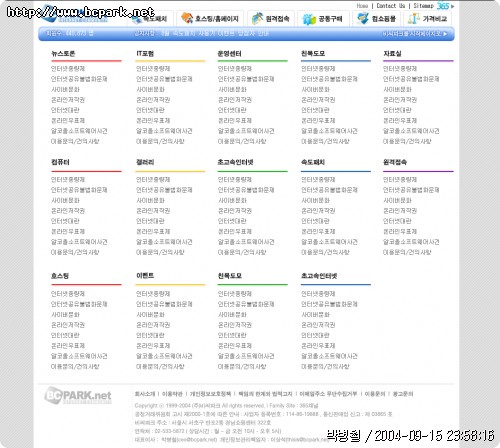Click 온라인저작권 under 컴퓨터
500x448 pixels.
(68, 211)
